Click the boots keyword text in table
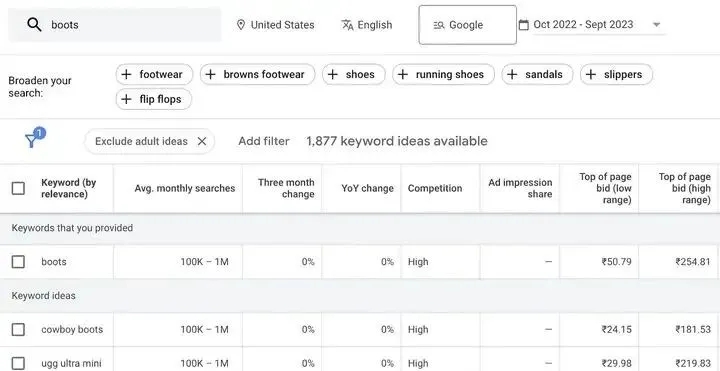The height and width of the screenshot is (371, 720). (54, 262)
